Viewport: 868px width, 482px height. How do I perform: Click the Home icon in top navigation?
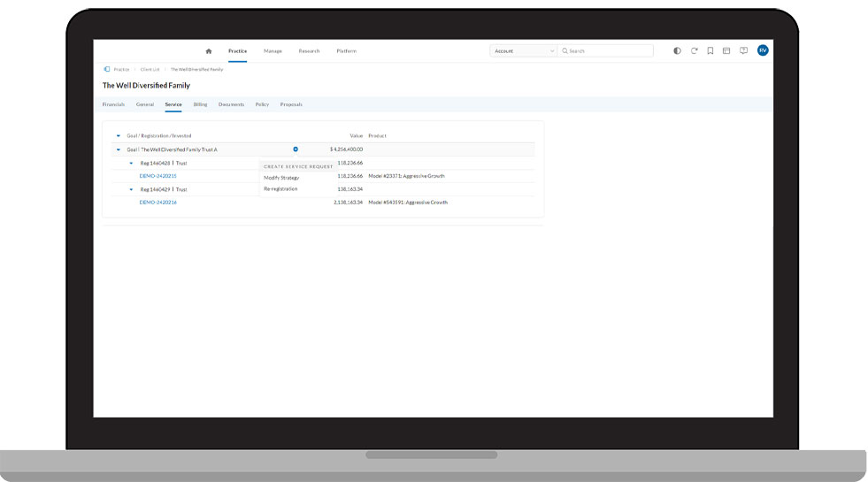pos(209,51)
